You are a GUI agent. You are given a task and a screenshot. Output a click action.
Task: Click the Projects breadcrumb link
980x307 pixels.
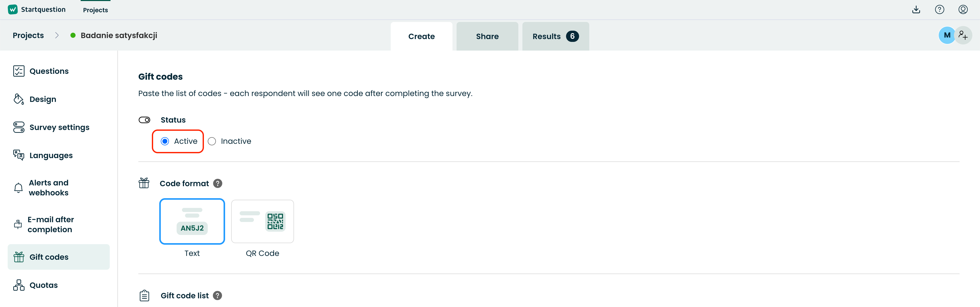pos(28,36)
